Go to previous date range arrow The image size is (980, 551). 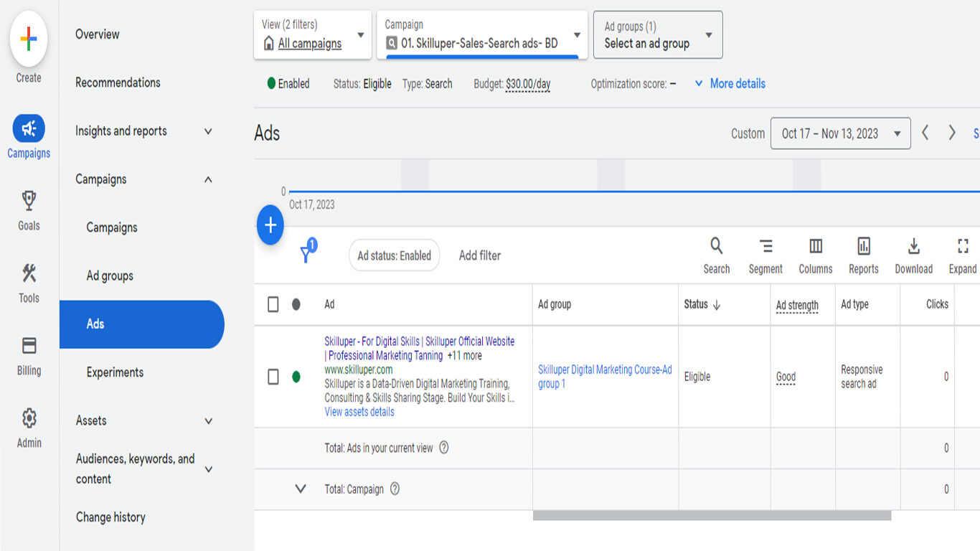925,133
